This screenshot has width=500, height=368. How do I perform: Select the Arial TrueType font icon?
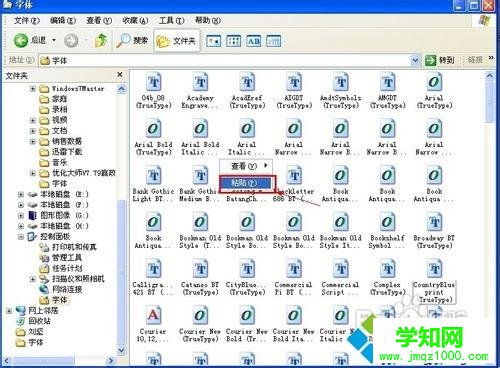pyautogui.click(x=434, y=82)
